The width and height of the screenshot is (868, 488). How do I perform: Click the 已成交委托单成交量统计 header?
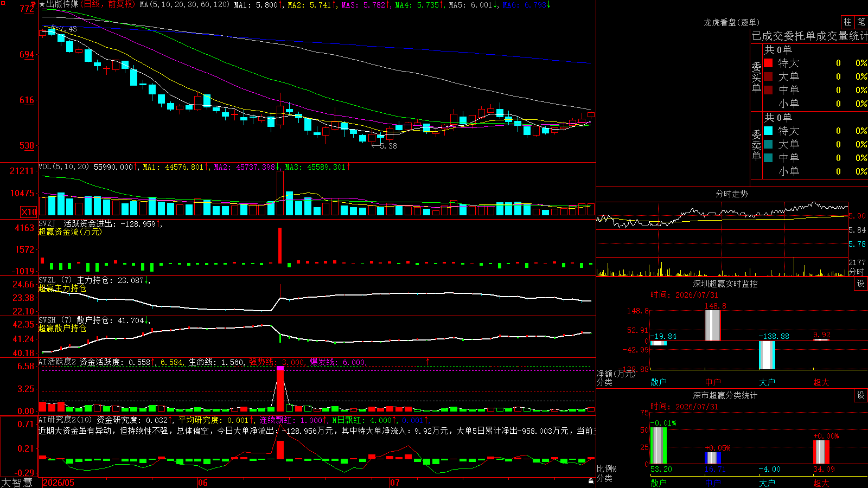coord(809,36)
